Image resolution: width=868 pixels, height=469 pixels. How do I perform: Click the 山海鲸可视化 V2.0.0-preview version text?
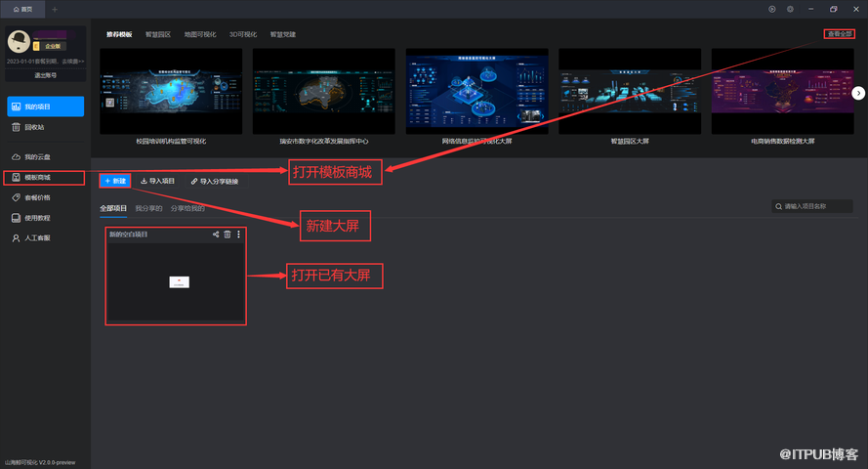(x=40, y=462)
